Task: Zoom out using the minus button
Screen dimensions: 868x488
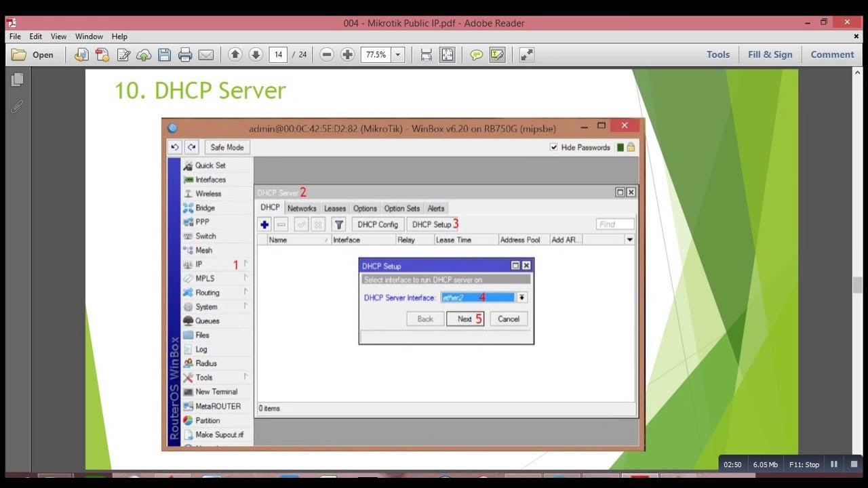Action: coord(327,55)
